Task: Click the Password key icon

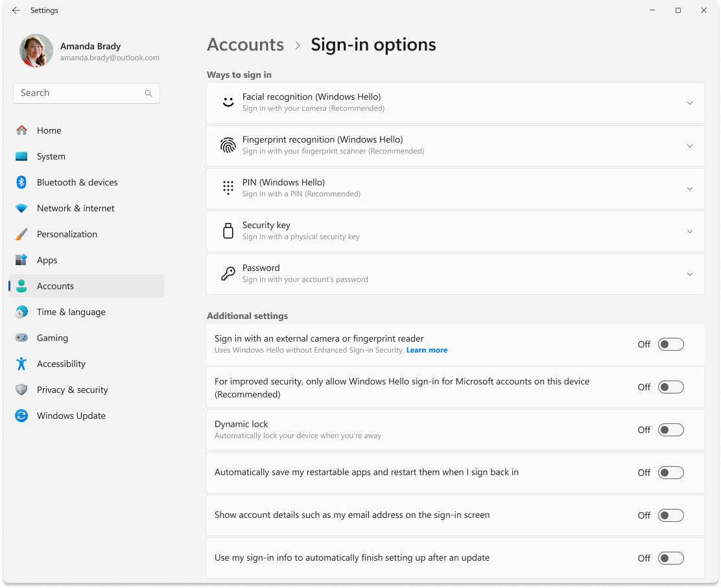Action: 228,274
